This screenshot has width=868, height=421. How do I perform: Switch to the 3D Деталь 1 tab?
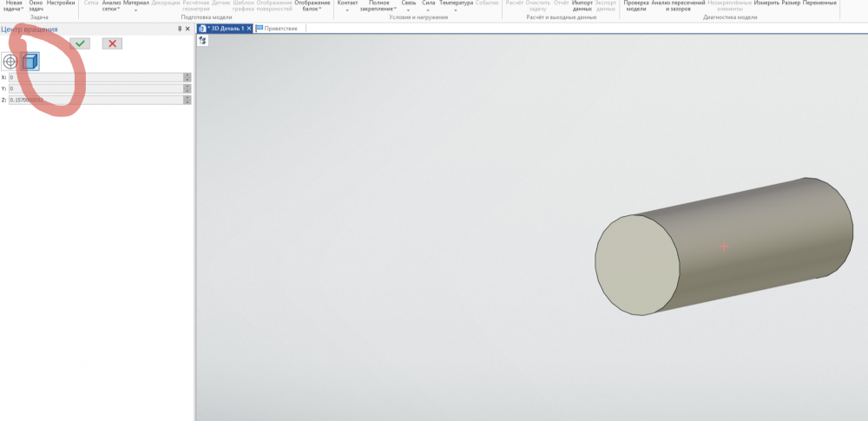tap(225, 29)
